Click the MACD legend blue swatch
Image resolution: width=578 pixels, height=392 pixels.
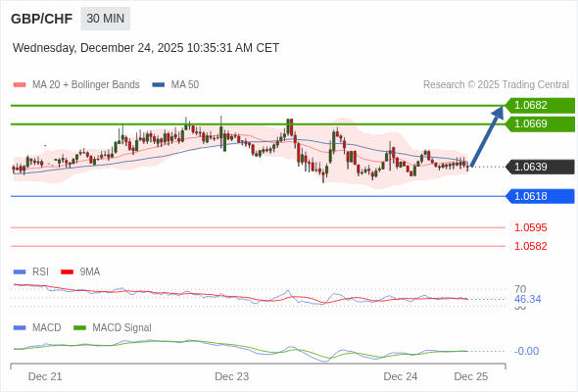[x=20, y=328]
